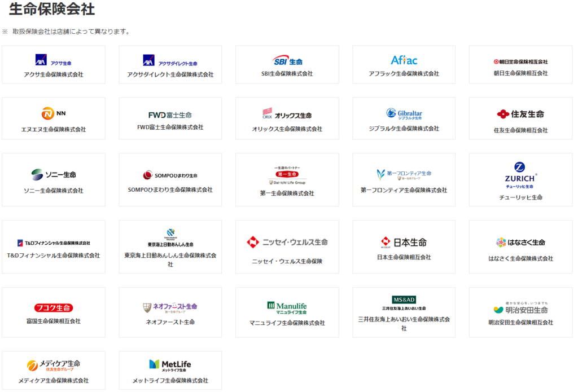Open 朝日生命保険相互会社 caption below logo

(x=520, y=73)
